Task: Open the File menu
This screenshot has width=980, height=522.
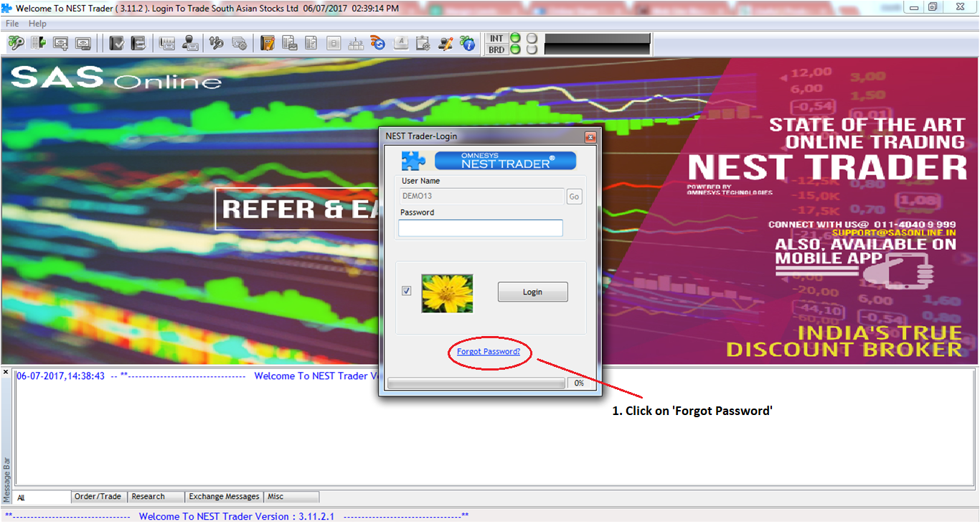Action: coord(12,24)
